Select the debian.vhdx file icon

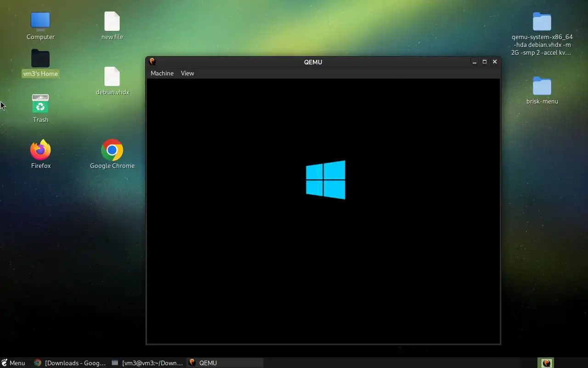coord(112,76)
